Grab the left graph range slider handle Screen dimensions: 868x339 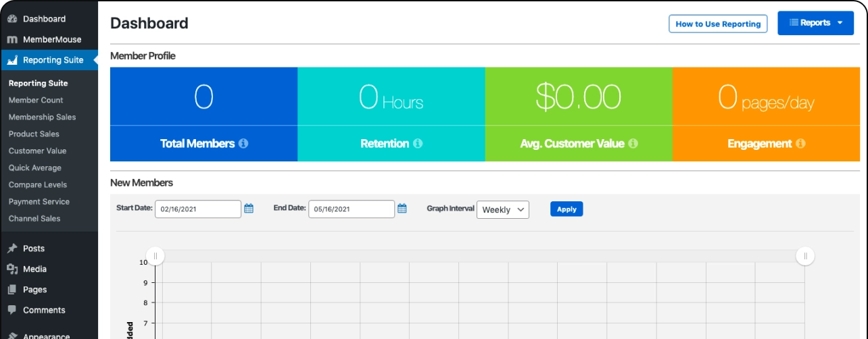tap(155, 256)
